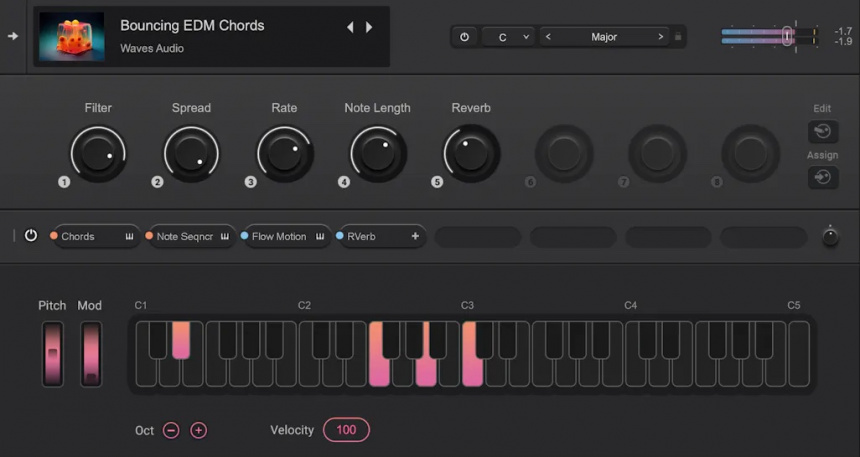The image size is (860, 457).
Task: Lower the octave with minus button
Action: (x=171, y=430)
